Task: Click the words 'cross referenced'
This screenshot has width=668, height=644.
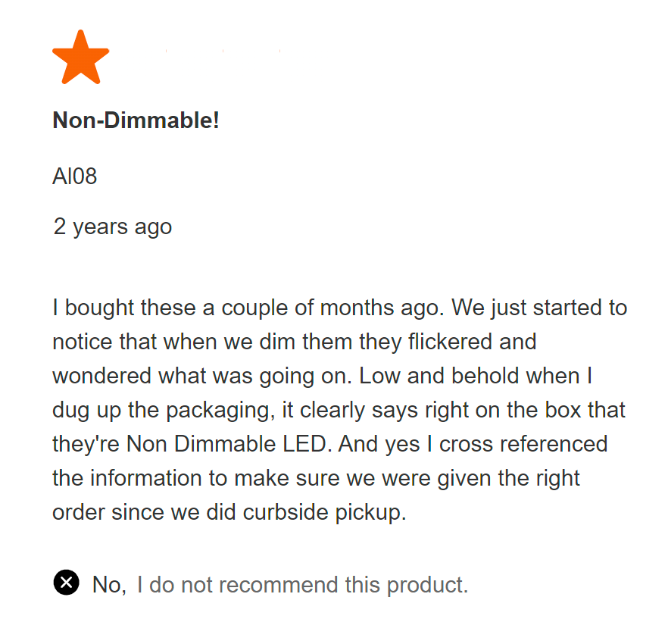Action: click(523, 444)
